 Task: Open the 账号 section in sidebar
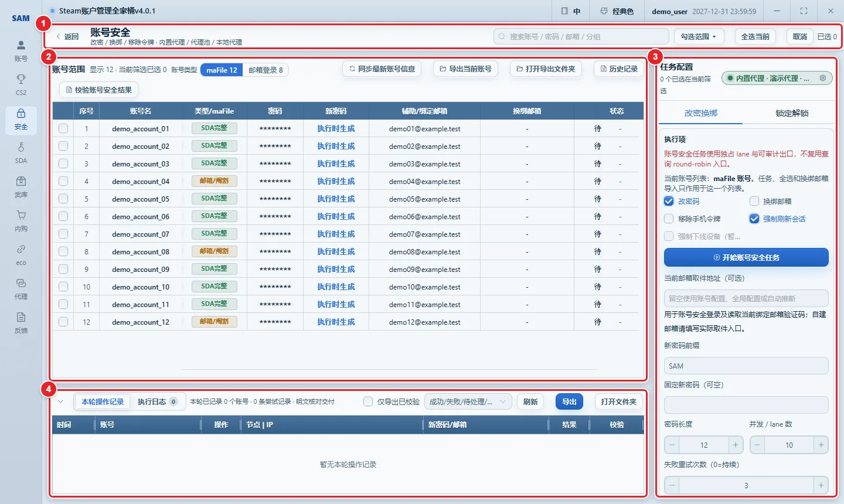21,50
